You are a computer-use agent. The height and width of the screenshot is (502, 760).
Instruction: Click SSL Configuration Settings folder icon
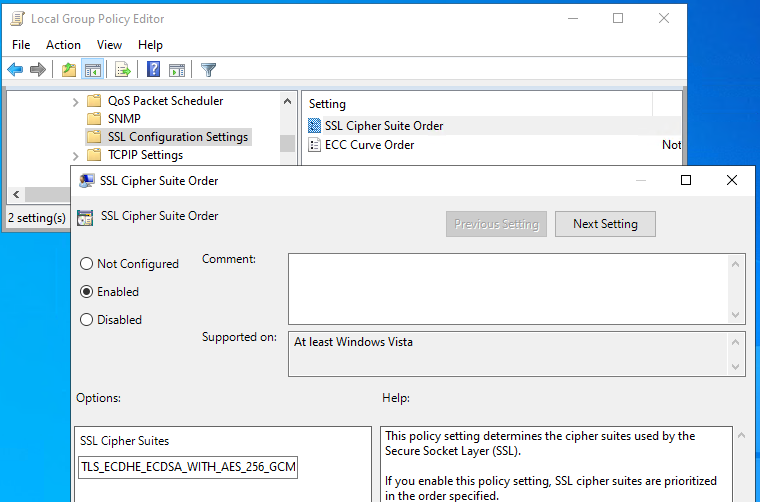click(x=94, y=137)
